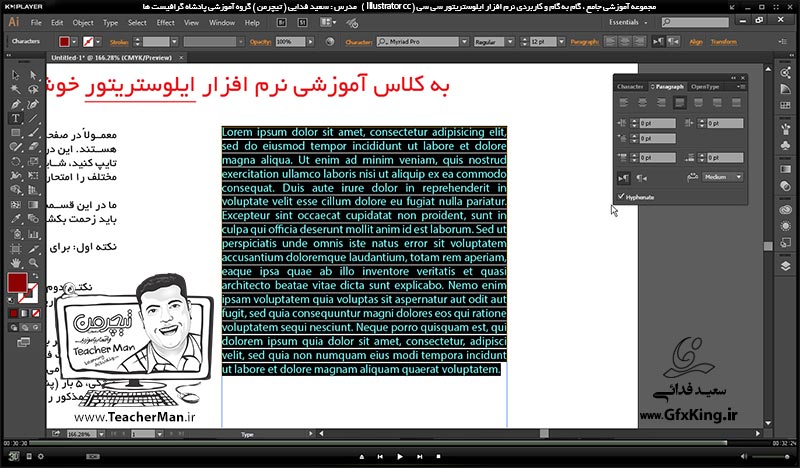Viewport: 800px width, 468px height.
Task: Swap fill and stroke arrows in toolbox
Action: 34,276
